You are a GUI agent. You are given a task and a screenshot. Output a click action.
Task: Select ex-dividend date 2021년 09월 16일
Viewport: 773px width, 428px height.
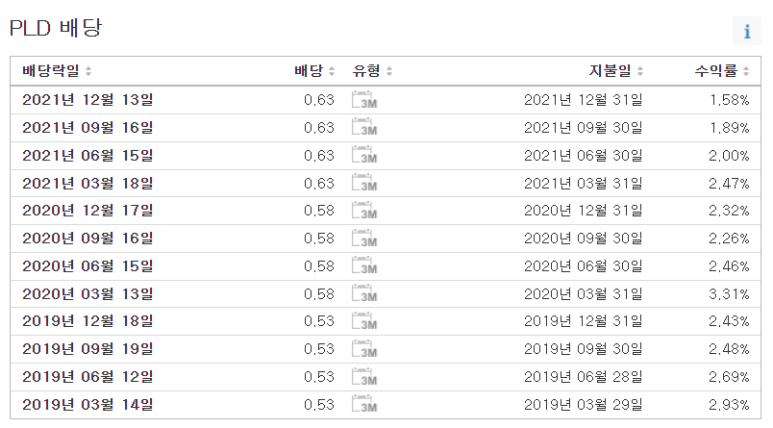pyautogui.click(x=88, y=127)
